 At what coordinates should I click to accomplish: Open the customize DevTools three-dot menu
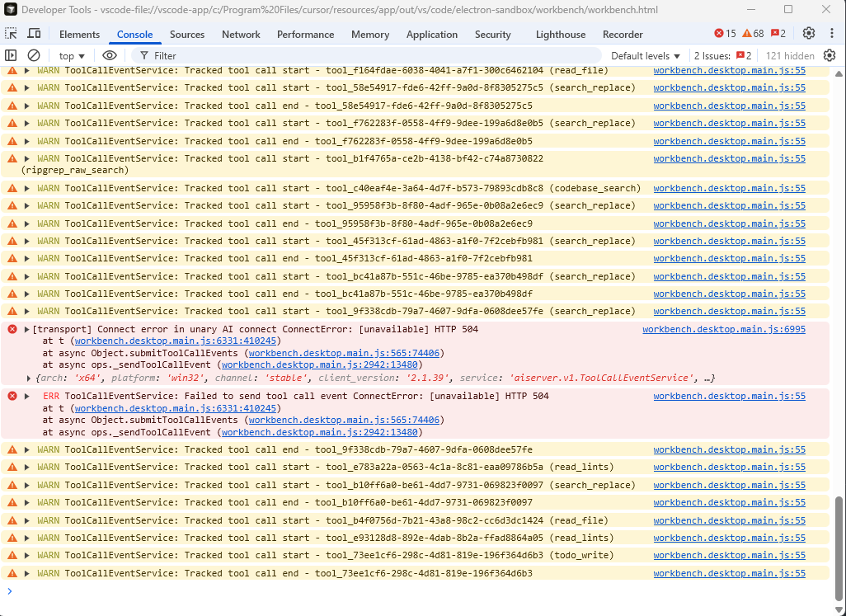[x=831, y=34]
